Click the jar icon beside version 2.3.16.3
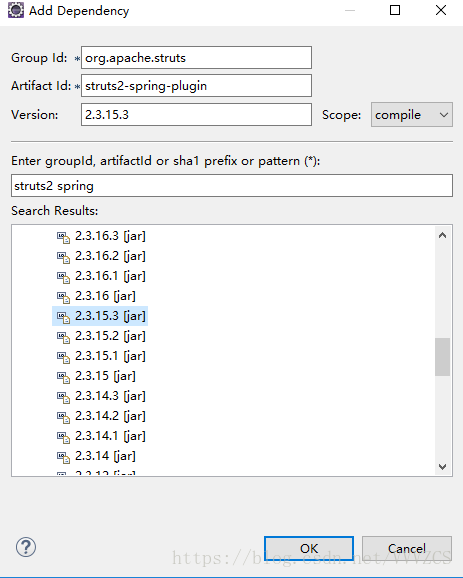The image size is (463, 578). click(63, 237)
